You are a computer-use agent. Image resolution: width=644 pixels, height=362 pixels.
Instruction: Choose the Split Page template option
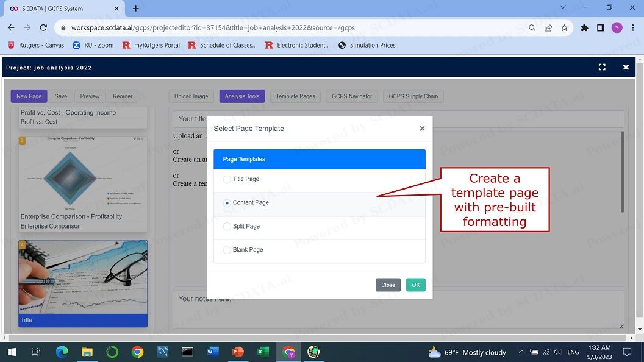click(x=227, y=227)
